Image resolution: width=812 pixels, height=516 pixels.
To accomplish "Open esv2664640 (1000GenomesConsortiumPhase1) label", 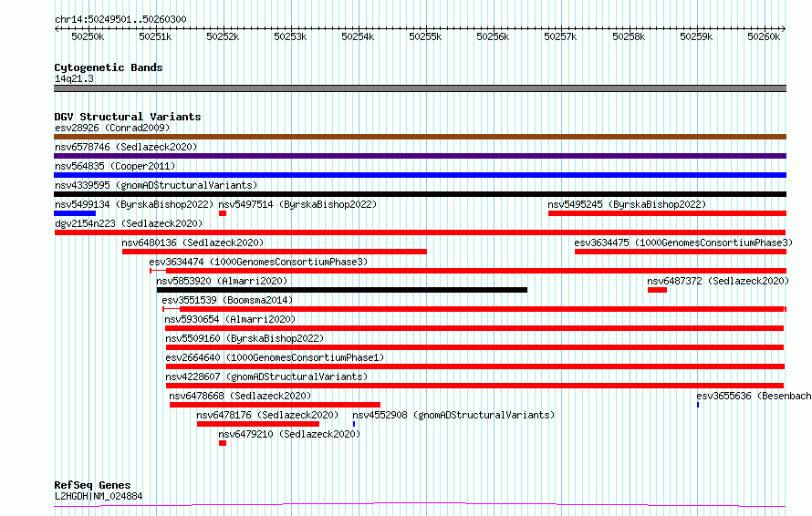I will coord(275,357).
